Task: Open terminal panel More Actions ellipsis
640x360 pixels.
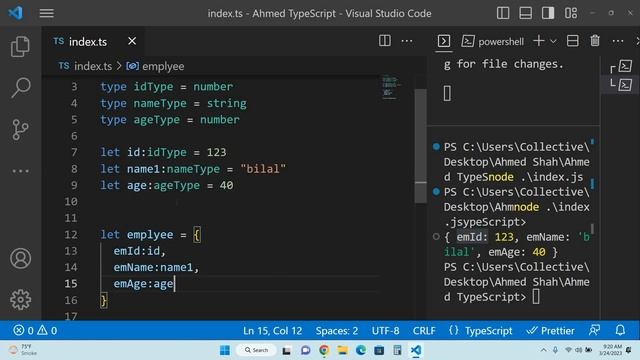Action: (618, 41)
